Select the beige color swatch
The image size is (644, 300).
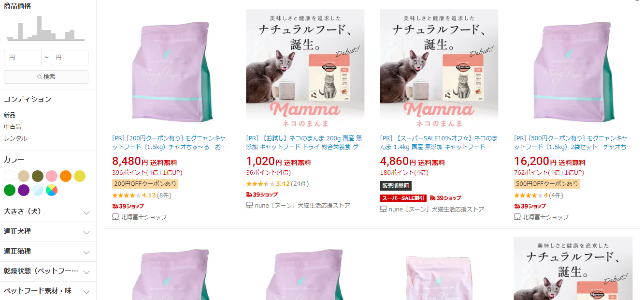[24, 176]
